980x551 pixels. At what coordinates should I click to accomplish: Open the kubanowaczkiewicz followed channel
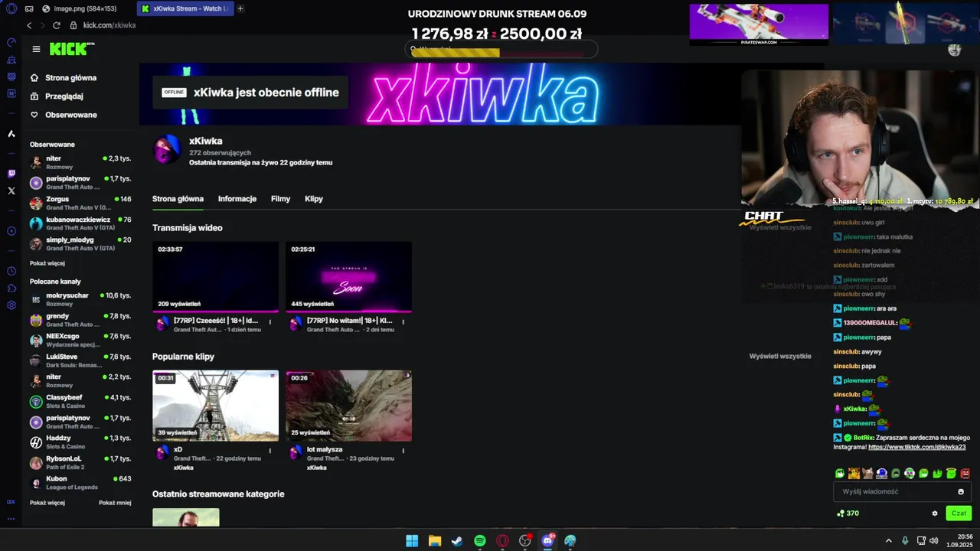point(80,223)
